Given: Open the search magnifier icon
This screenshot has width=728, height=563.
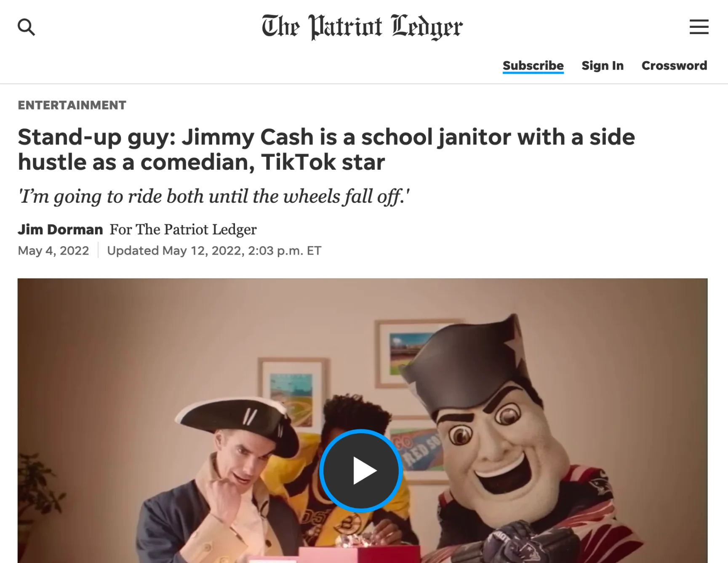Looking at the screenshot, I should (x=26, y=27).
